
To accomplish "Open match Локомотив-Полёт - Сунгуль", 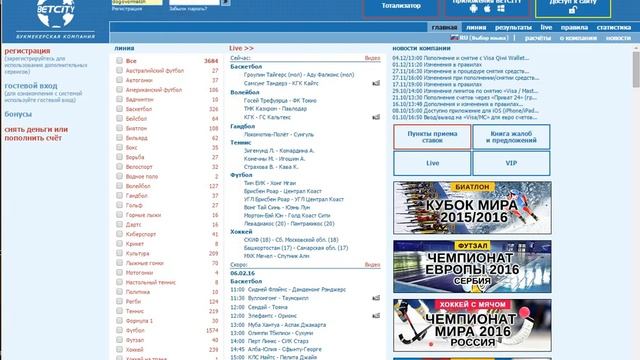I will coord(279,134).
